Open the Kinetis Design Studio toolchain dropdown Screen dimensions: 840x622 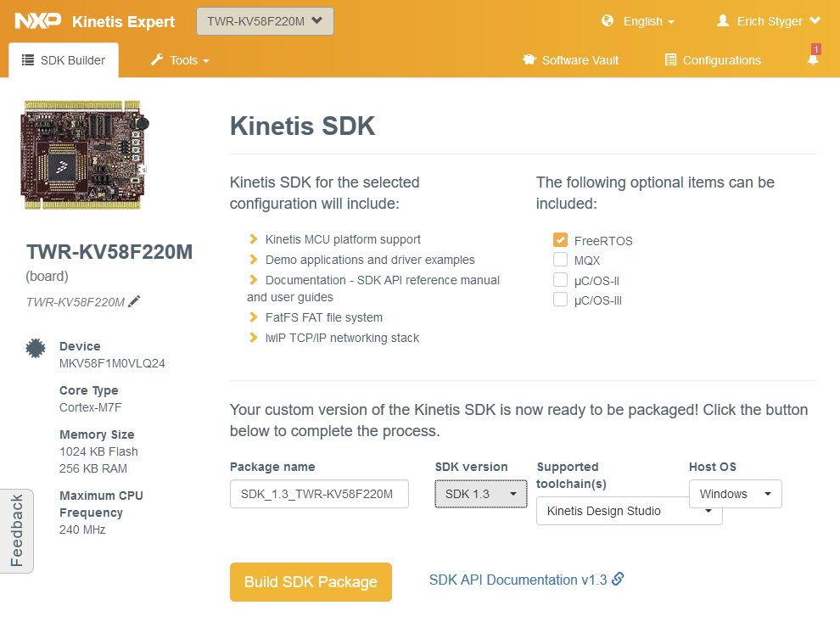[x=629, y=511]
